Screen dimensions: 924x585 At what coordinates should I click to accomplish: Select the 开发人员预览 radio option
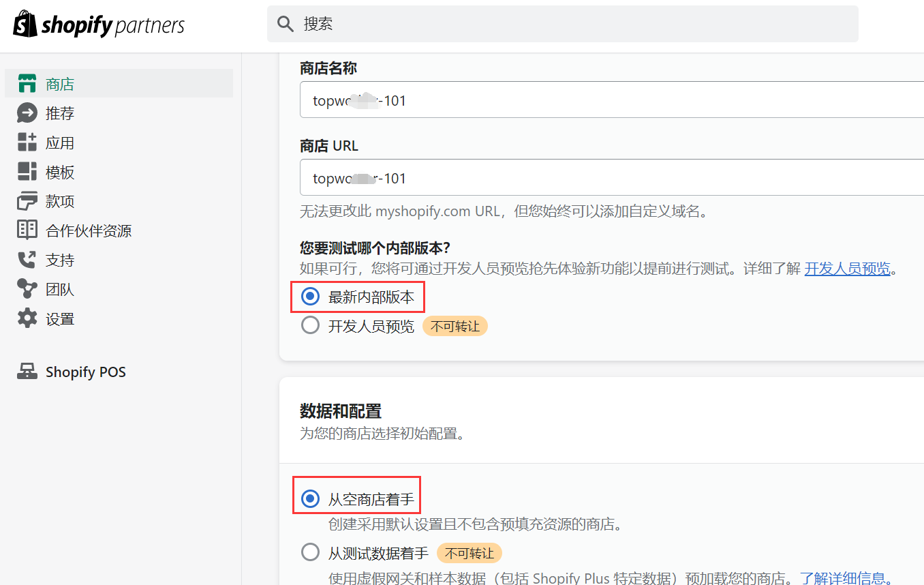pyautogui.click(x=310, y=325)
